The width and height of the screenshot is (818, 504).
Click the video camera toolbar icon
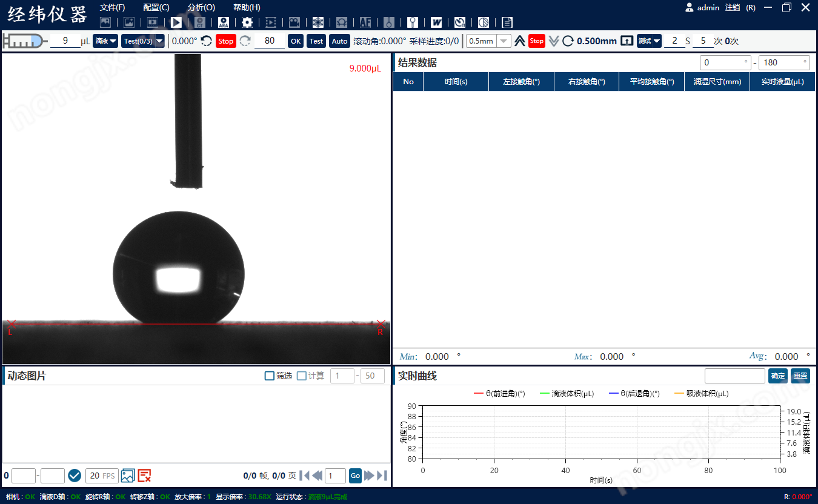click(294, 22)
